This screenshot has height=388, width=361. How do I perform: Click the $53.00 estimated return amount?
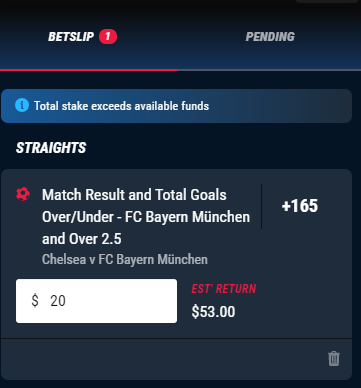[x=213, y=312]
